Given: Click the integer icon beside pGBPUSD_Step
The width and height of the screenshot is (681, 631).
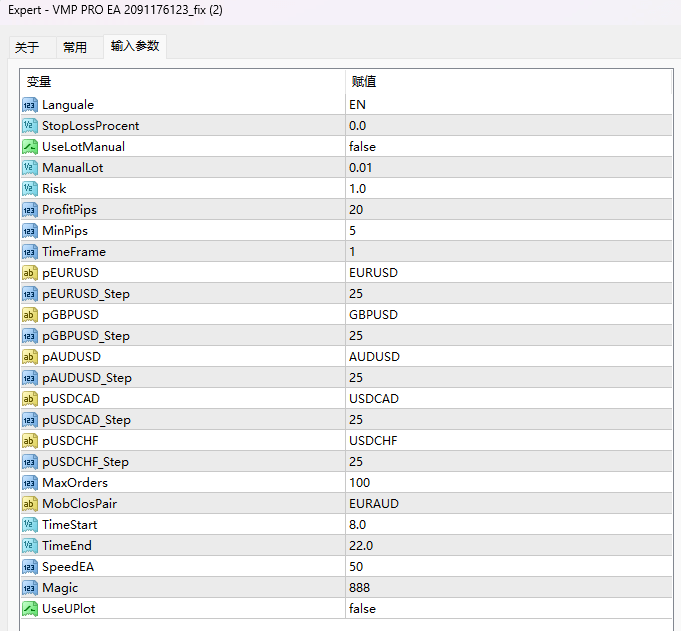Looking at the screenshot, I should click(30, 336).
